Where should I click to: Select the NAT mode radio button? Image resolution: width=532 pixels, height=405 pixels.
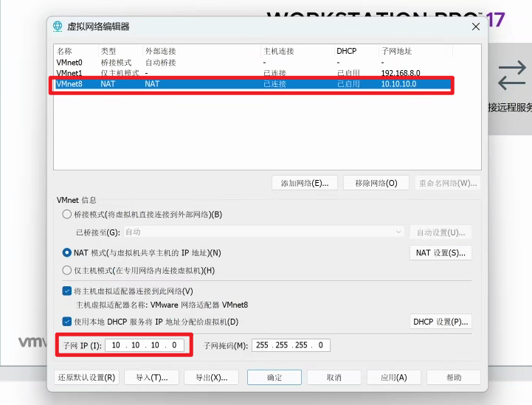tap(67, 253)
